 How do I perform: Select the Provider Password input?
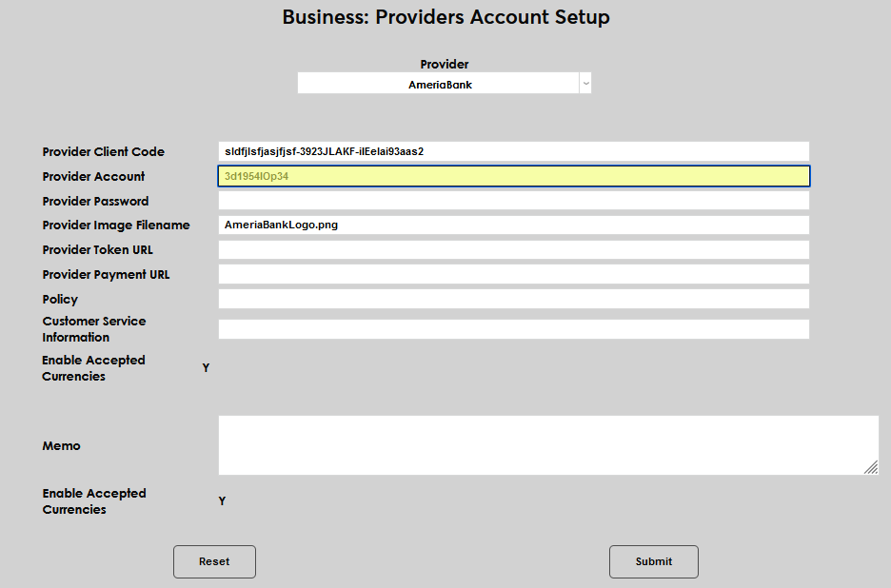click(513, 201)
